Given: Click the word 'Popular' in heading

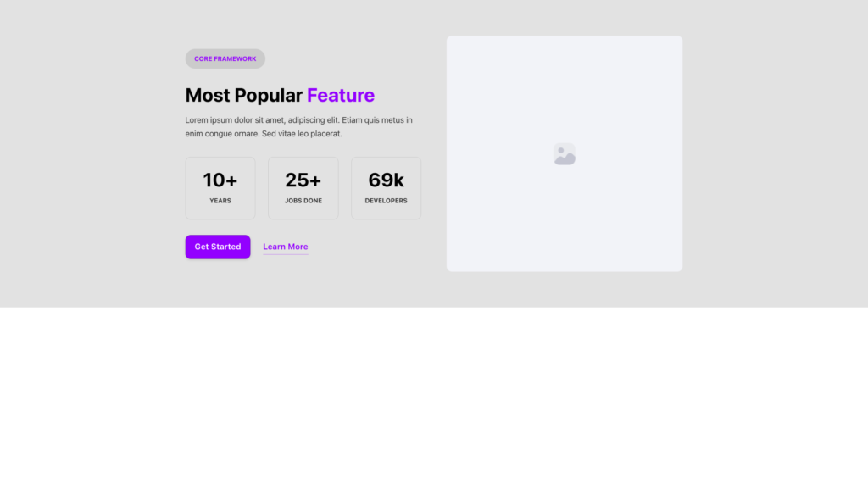Looking at the screenshot, I should click(x=268, y=95).
